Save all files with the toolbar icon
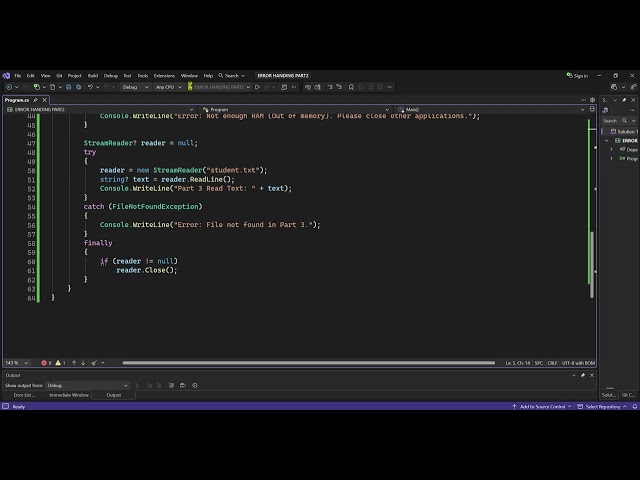 tap(78, 87)
